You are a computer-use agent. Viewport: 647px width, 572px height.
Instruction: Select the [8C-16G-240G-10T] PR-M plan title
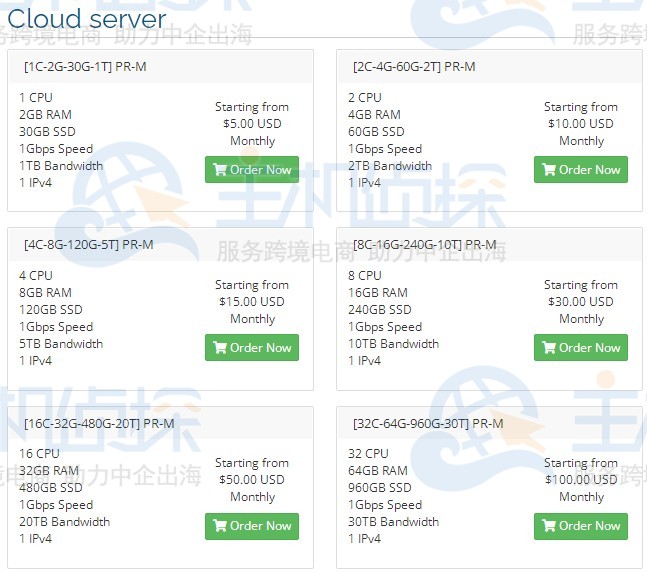[424, 245]
